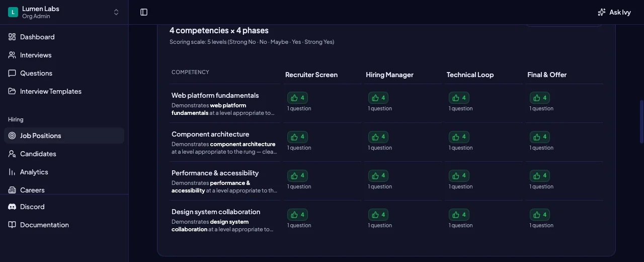Open Analytics in the sidebar

point(64,172)
